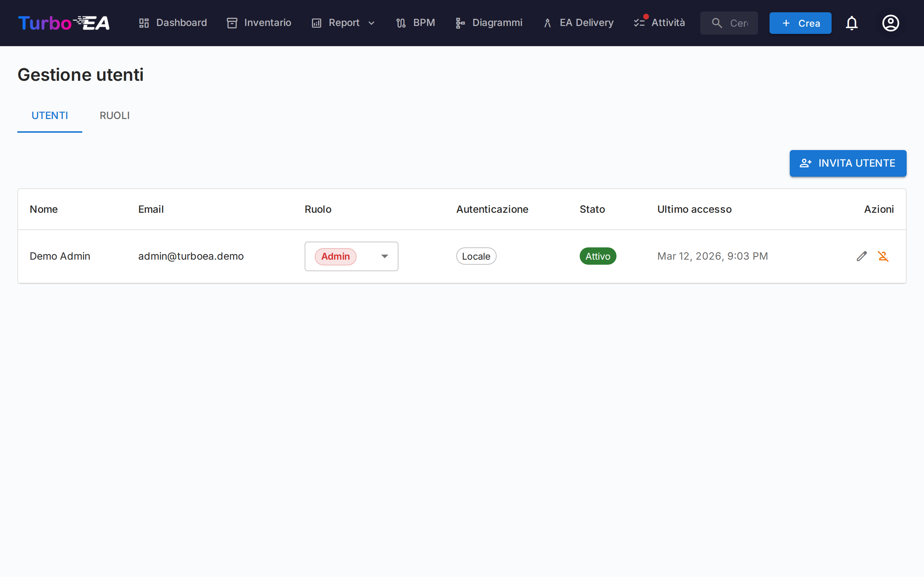Click the Diagrammi hierarchy icon

pyautogui.click(x=460, y=23)
